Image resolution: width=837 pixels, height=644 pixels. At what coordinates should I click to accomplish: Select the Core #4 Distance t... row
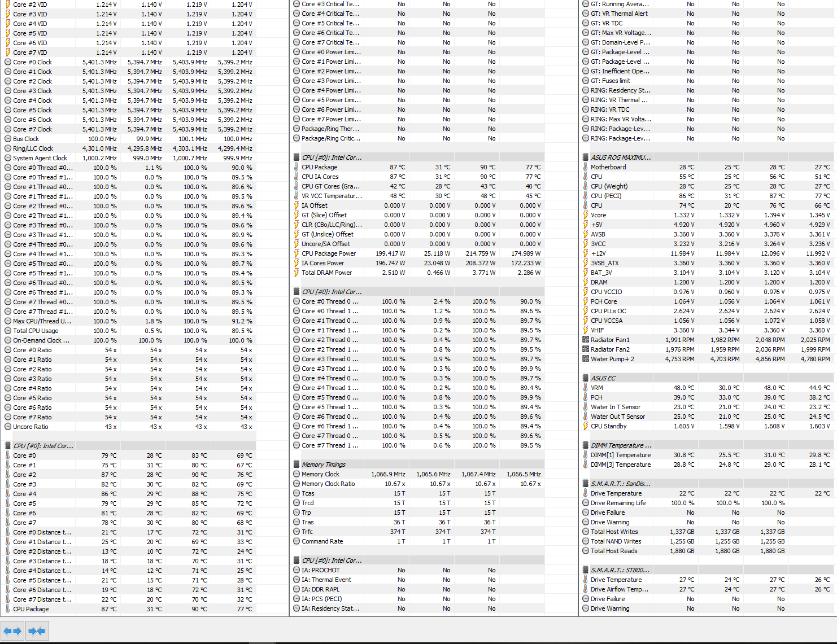click(129, 571)
